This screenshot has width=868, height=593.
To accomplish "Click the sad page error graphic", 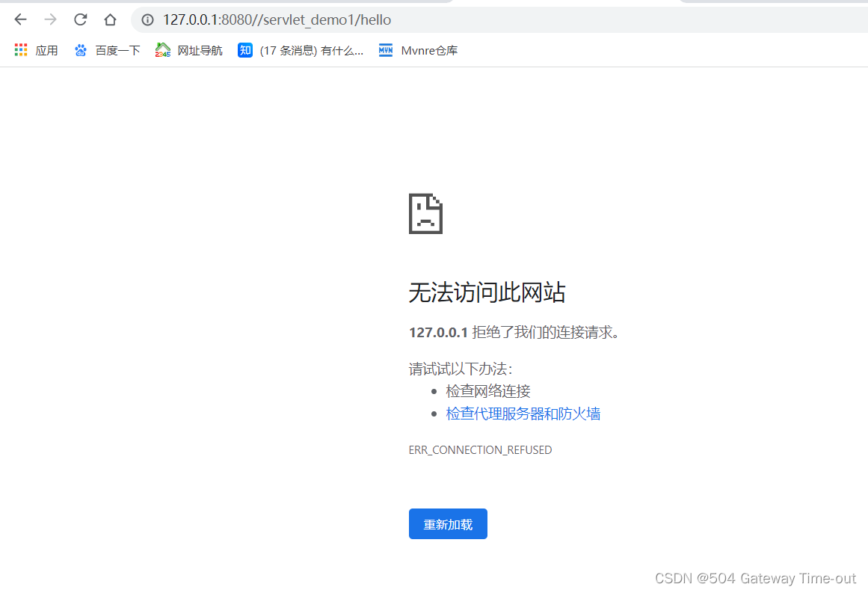I will 425,214.
